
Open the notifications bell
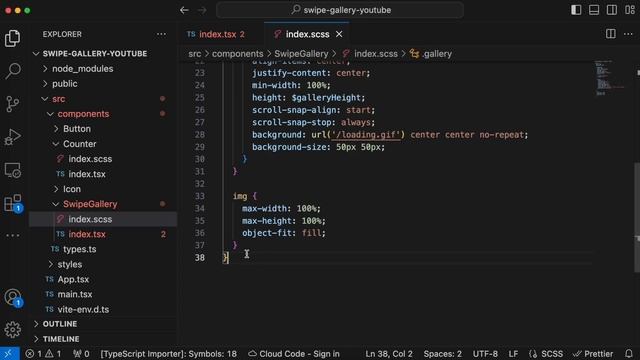click(629, 353)
